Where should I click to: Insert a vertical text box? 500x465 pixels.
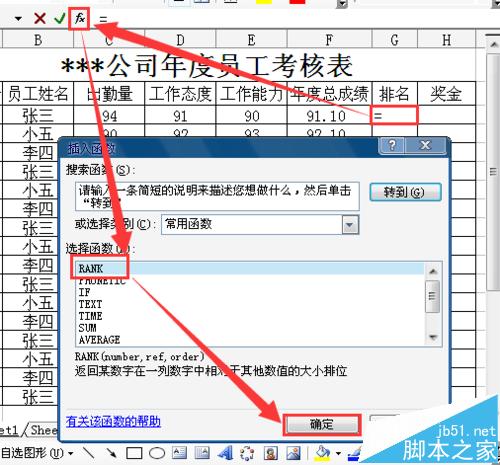(x=202, y=453)
